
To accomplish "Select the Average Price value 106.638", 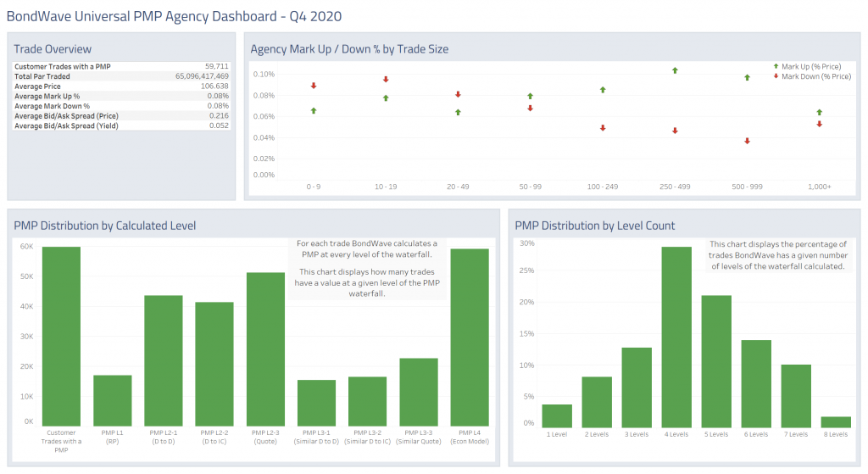I will click(x=214, y=86).
